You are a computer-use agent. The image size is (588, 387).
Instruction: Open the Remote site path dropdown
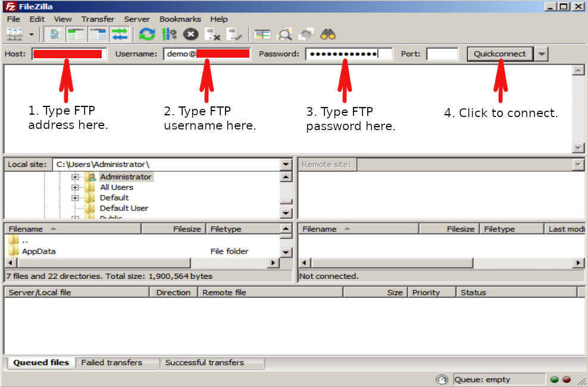578,165
